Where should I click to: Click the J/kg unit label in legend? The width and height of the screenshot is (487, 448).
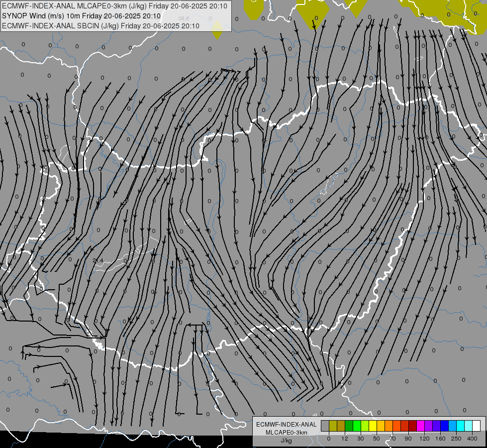tap(287, 441)
